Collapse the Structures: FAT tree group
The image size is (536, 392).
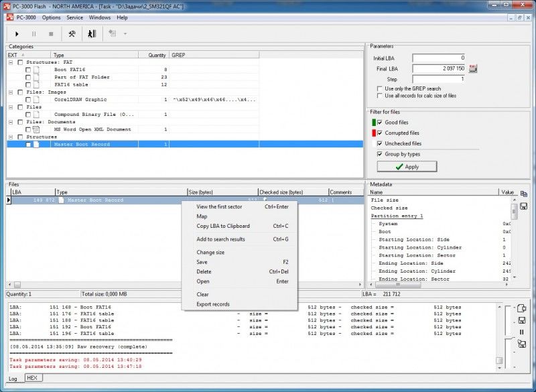click(x=11, y=62)
